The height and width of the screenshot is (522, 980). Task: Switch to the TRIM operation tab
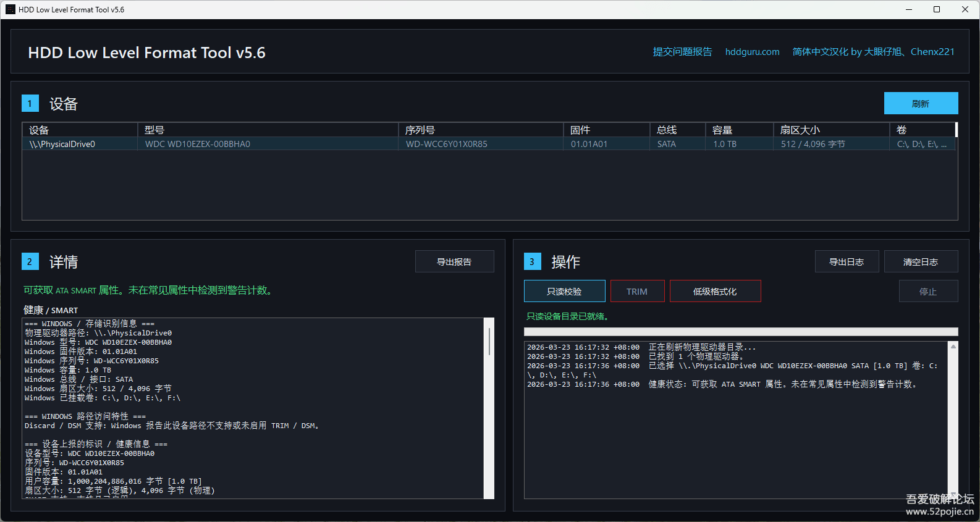(637, 291)
